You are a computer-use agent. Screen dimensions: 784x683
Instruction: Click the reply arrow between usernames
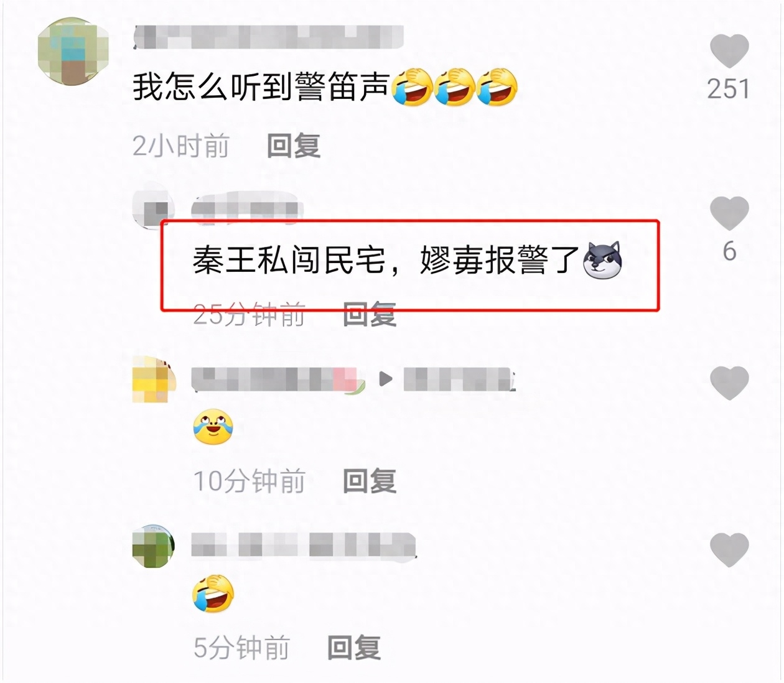(386, 379)
